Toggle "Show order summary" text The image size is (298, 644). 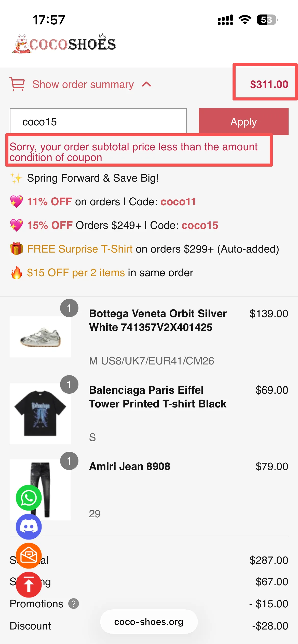[83, 84]
